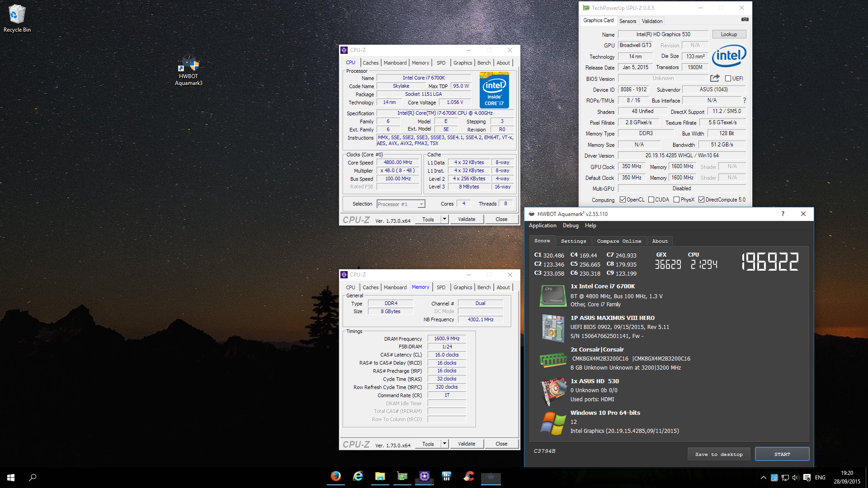Toggle the PhysX checkbox
868x488 pixels.
[676, 200]
